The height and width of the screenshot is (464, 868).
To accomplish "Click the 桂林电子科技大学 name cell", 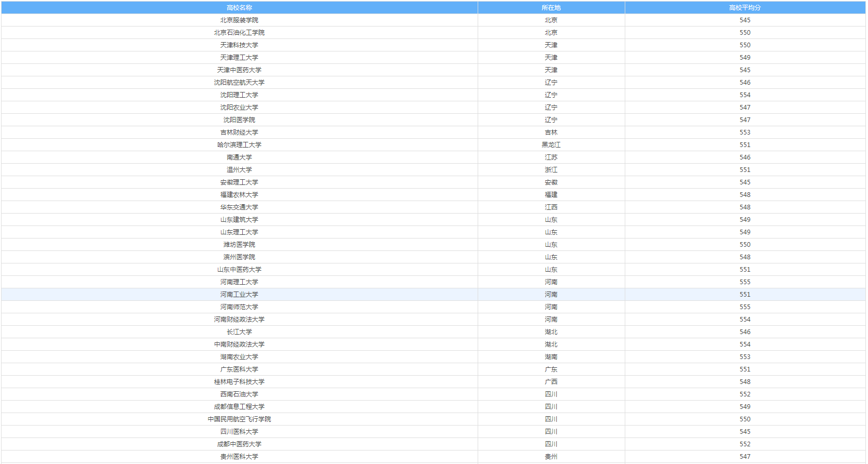I will coord(239,382).
